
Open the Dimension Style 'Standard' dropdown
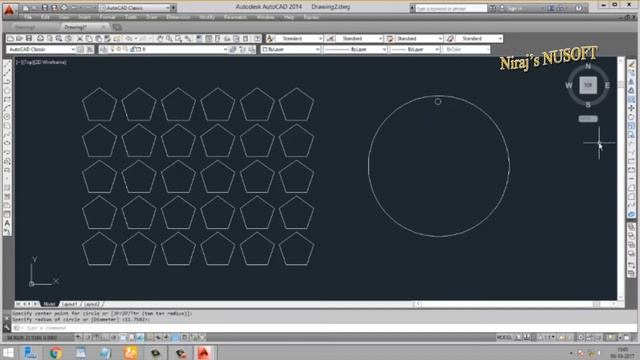(x=360, y=38)
